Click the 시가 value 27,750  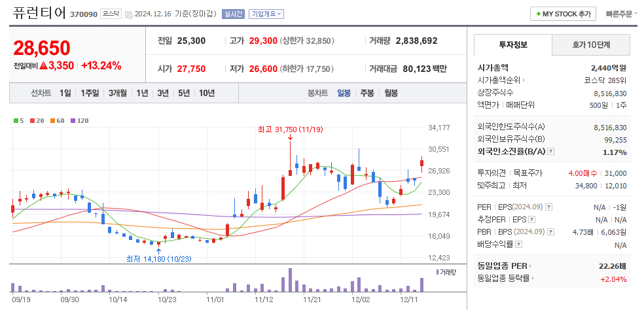click(191, 69)
